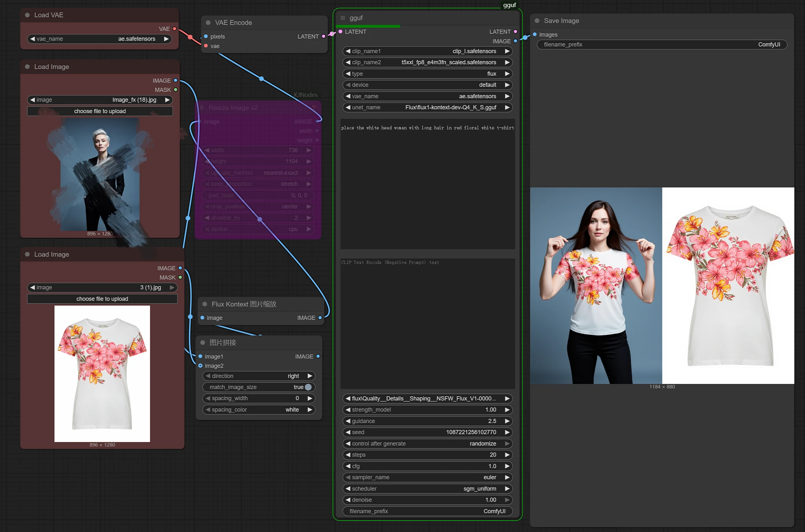Open the control after generate dropdown

click(x=427, y=444)
